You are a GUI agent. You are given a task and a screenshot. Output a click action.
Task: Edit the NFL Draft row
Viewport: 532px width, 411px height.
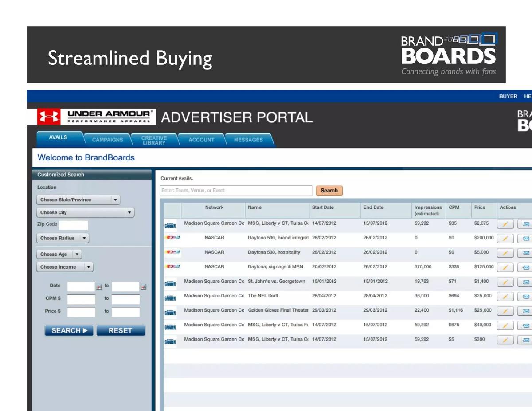coord(505,297)
